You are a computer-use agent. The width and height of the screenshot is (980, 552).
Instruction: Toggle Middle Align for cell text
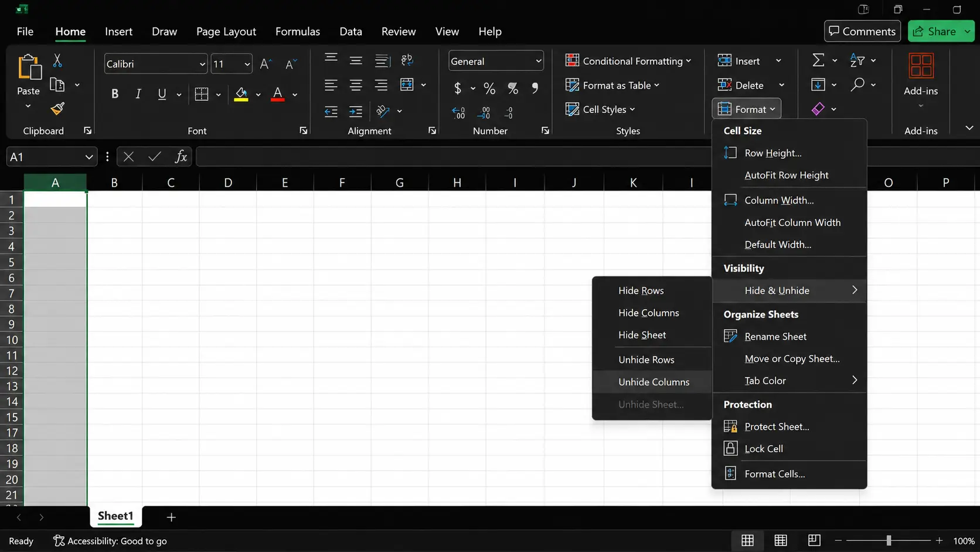coord(356,60)
